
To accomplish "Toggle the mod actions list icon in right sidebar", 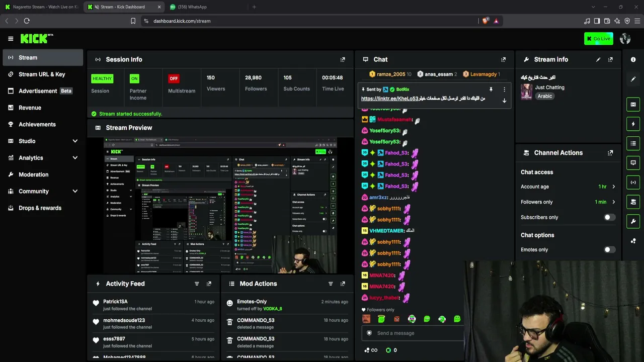I will click(633, 143).
